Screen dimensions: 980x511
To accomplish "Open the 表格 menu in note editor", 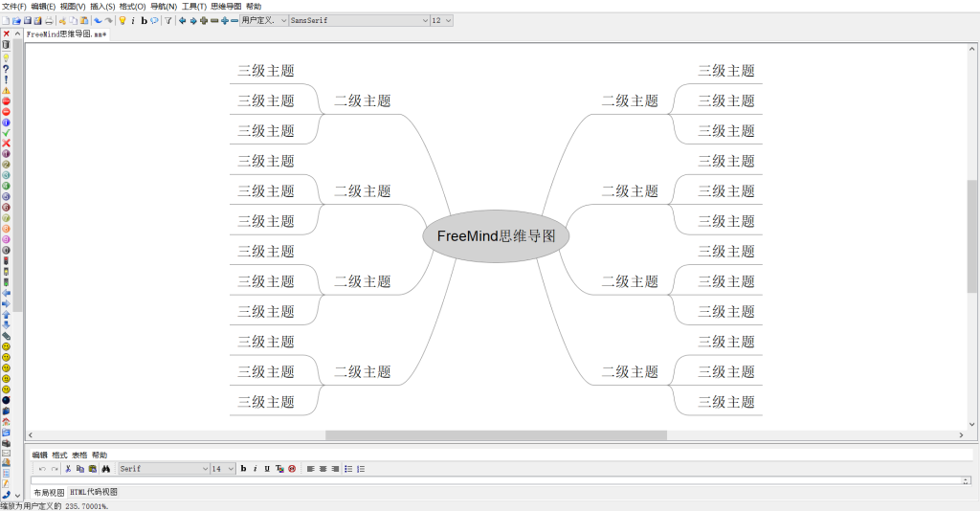I will [x=79, y=455].
